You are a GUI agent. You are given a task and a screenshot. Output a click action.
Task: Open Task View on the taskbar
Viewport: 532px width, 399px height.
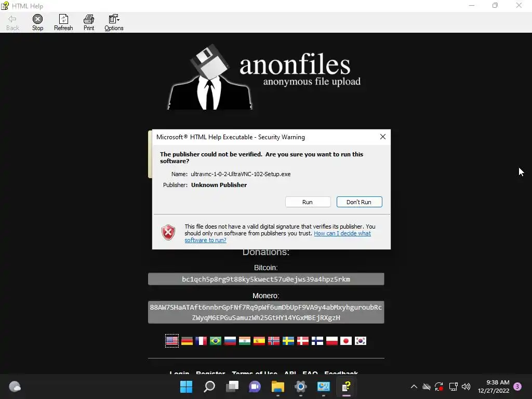[x=232, y=387]
